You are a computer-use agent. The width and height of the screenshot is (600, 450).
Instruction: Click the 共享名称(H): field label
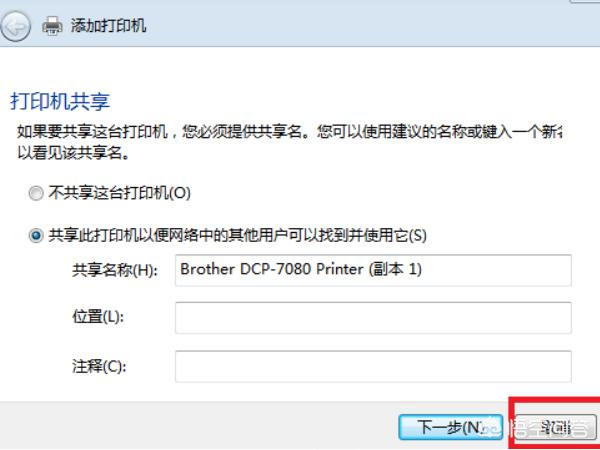click(115, 271)
